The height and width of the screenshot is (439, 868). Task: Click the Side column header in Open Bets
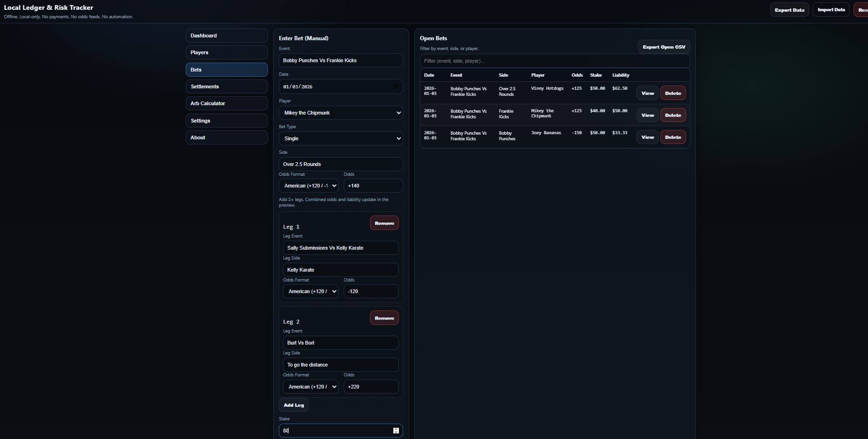pos(503,75)
